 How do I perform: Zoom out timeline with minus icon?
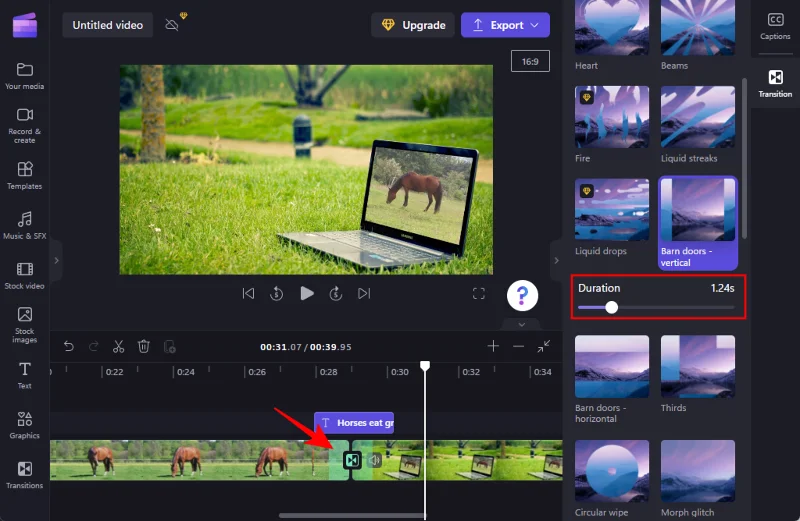pyautogui.click(x=518, y=346)
